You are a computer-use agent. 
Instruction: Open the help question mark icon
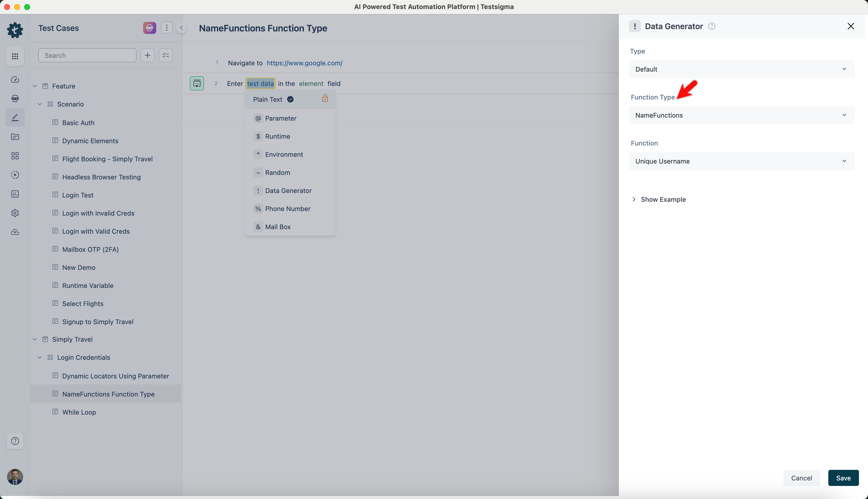[15, 441]
